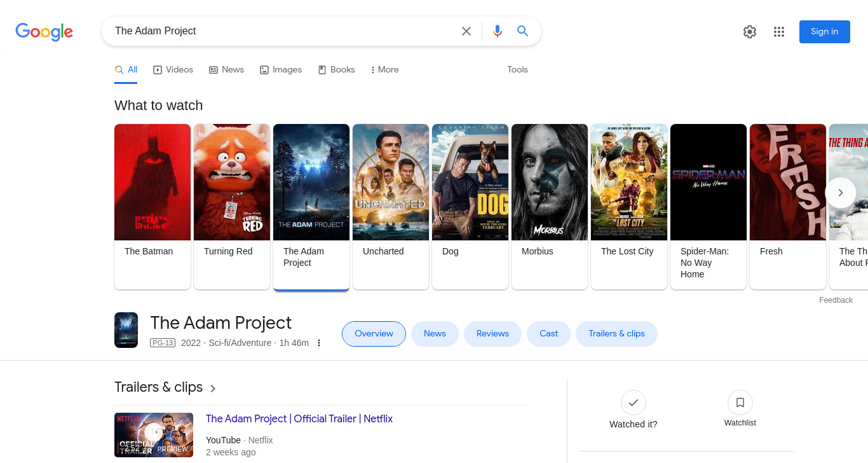Viewport: 868px width, 463px height.
Task: Switch to the Videos tab
Action: [x=173, y=70]
